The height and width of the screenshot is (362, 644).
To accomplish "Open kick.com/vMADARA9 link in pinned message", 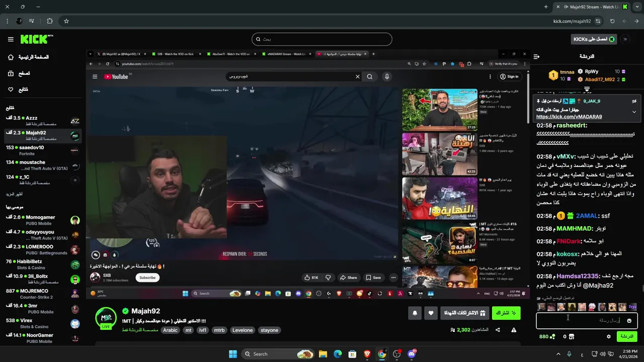I will [569, 117].
